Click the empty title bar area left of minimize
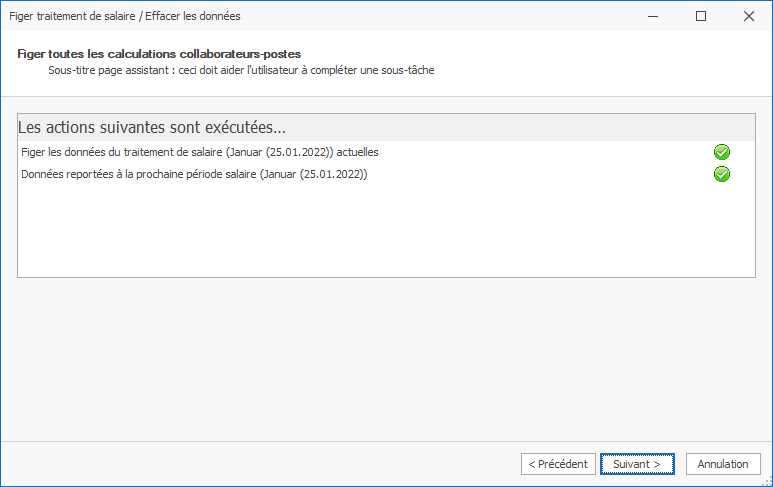Screen dimensions: 773x487 [450, 16]
